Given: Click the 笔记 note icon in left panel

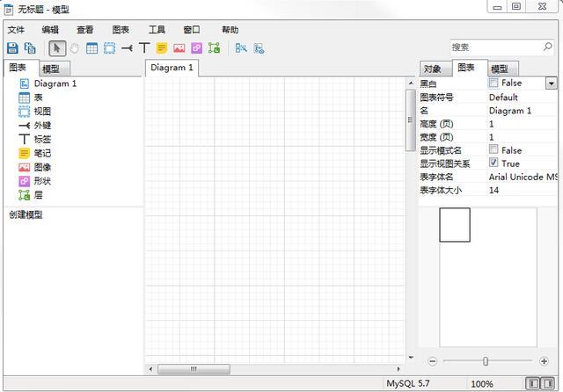Looking at the screenshot, I should click(x=24, y=153).
